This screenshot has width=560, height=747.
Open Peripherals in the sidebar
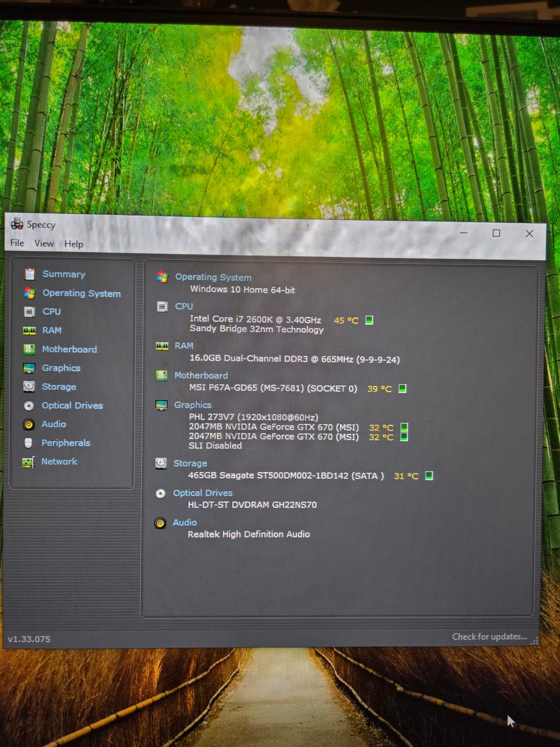pos(66,443)
